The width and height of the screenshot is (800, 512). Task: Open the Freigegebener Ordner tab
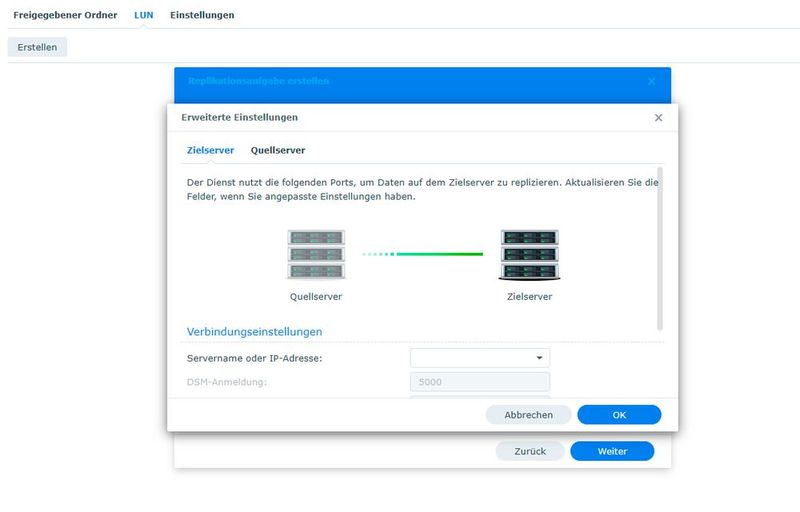click(65, 15)
